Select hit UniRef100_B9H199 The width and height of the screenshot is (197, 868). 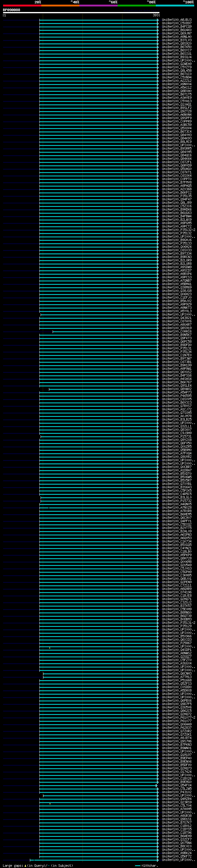coord(177,365)
